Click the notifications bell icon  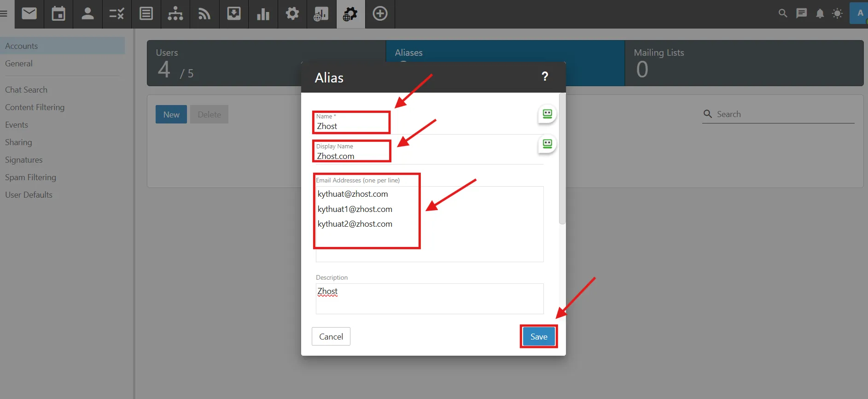(820, 14)
